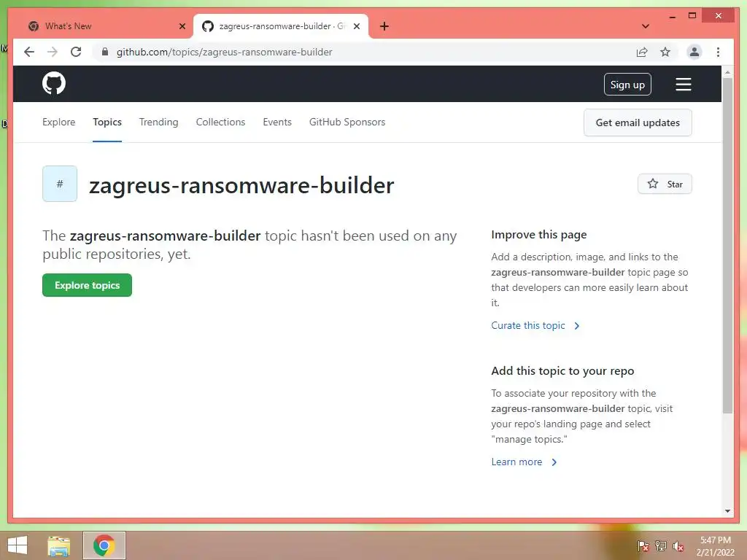Close the zagreus-ransomware-builder tab
747x560 pixels.
point(356,26)
